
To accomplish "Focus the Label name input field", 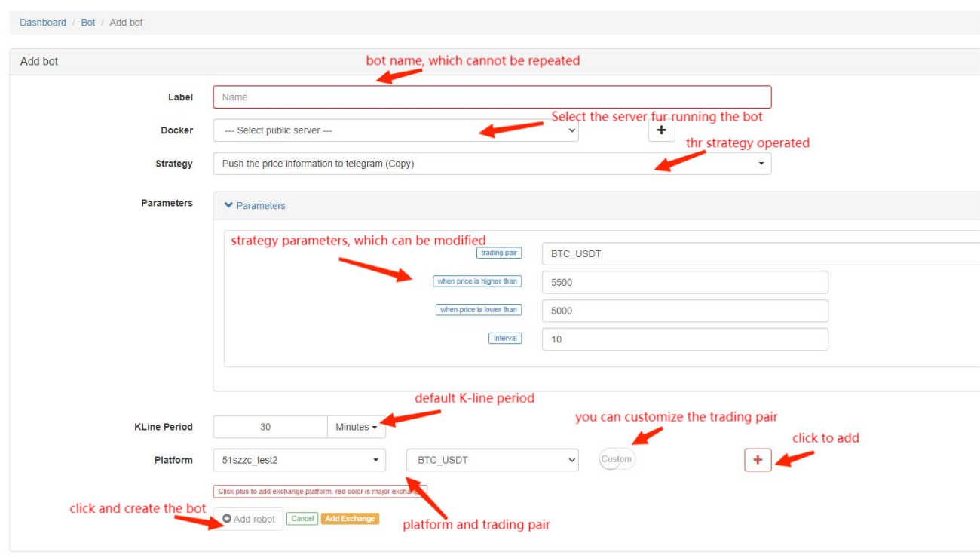I will (492, 97).
